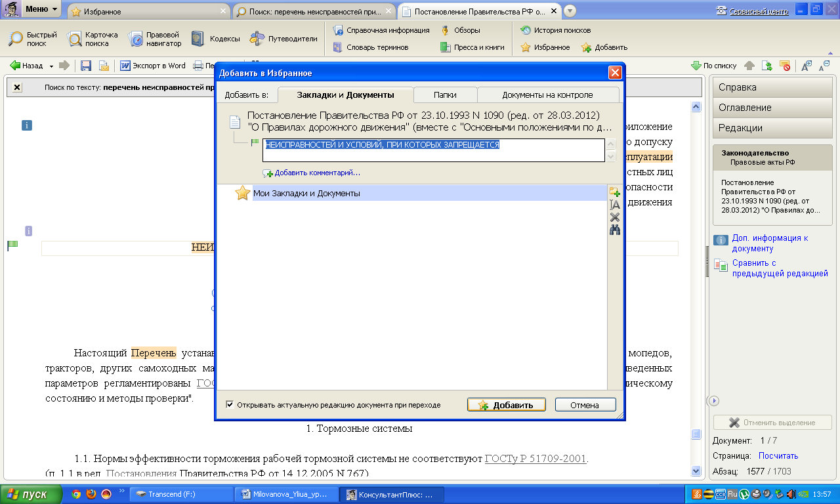Click Отмена button
The image size is (840, 504).
585,405
